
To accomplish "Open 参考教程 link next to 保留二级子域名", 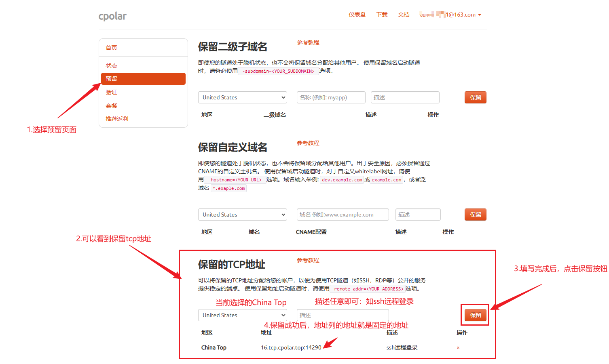I will pos(307,42).
